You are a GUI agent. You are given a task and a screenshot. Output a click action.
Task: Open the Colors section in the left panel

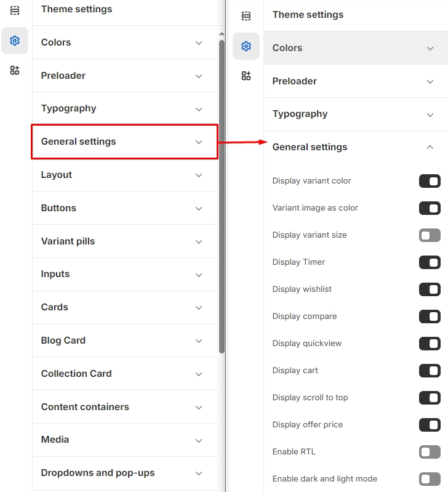coord(123,42)
